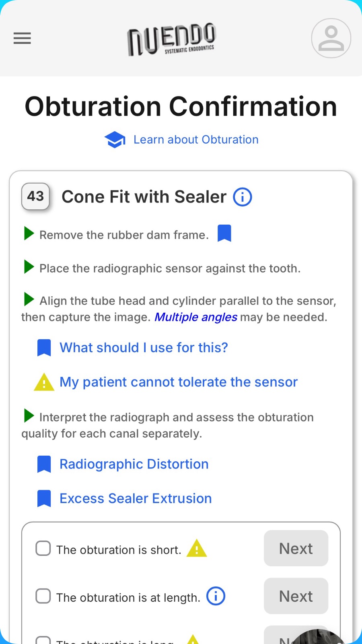Open the user profile icon
The width and height of the screenshot is (362, 644).
pos(331,38)
